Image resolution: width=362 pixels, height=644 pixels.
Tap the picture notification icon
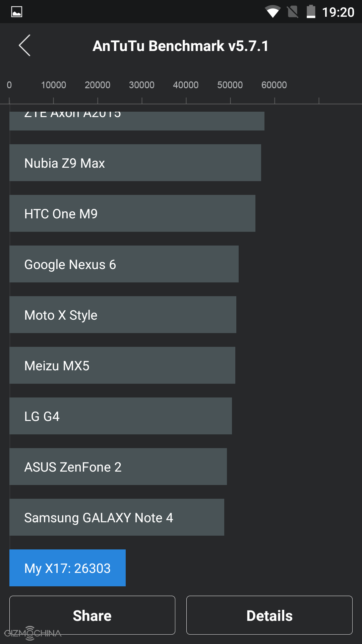pyautogui.click(x=17, y=12)
